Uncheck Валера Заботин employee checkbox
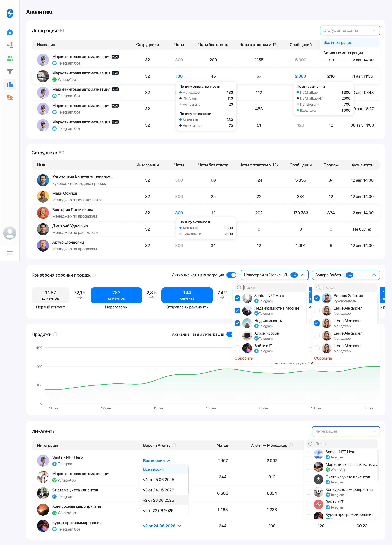 click(317, 298)
